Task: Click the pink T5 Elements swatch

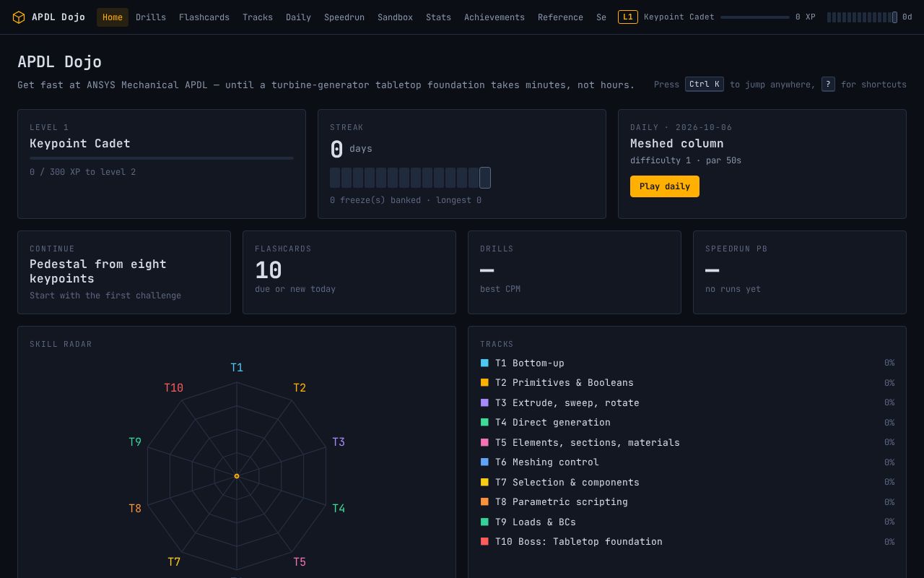Action: (x=484, y=442)
